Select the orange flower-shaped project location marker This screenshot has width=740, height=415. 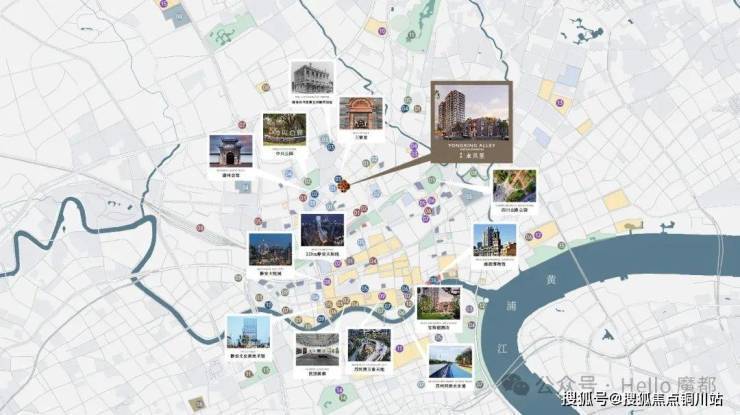[346, 186]
